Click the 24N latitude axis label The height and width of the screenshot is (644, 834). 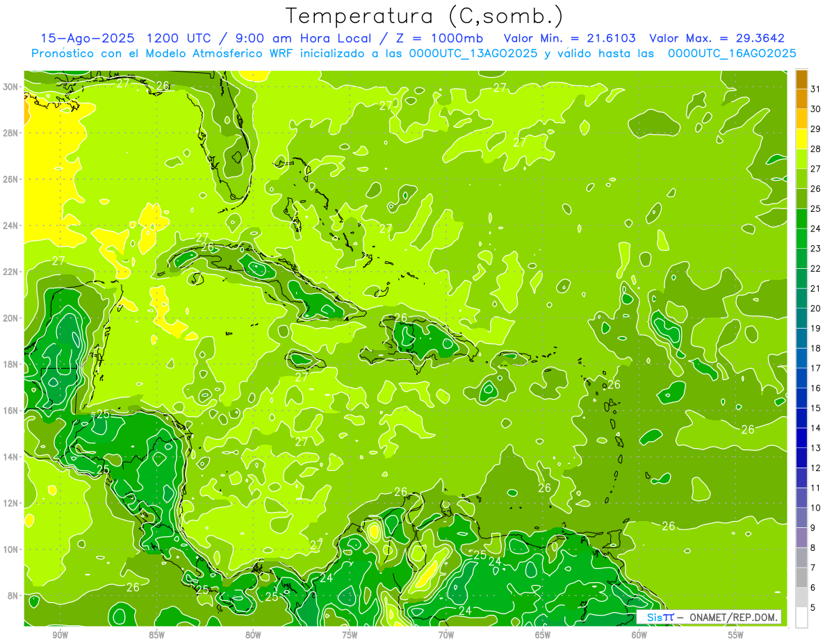[10, 225]
